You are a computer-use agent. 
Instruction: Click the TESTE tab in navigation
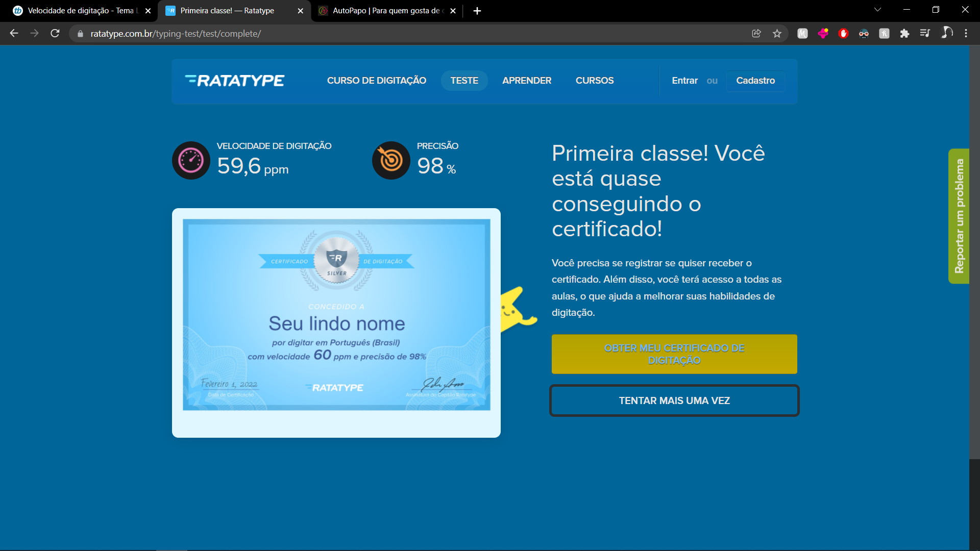point(464,80)
